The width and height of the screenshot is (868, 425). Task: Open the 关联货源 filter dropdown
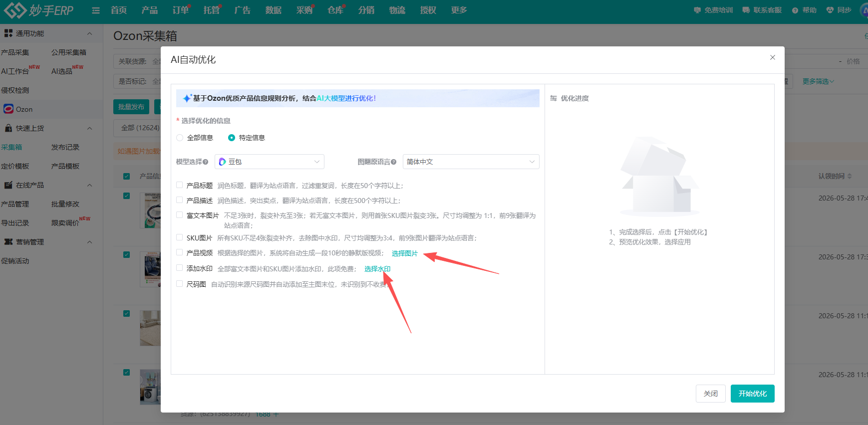click(137, 61)
